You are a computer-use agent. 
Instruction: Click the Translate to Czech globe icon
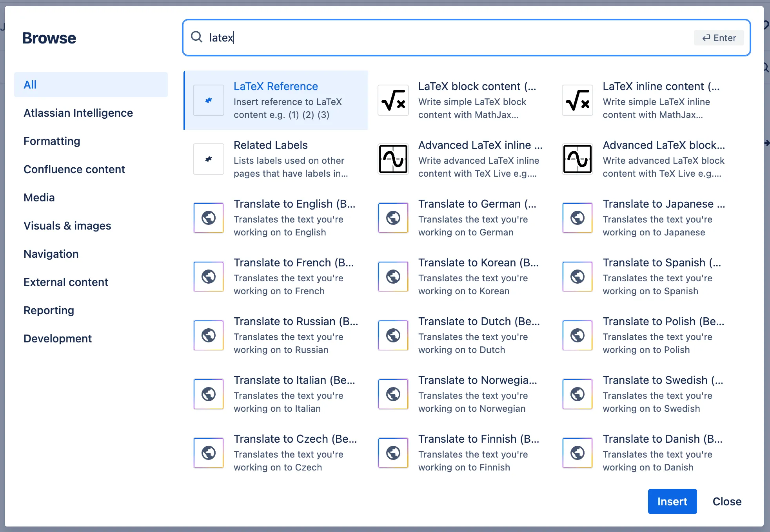pyautogui.click(x=209, y=453)
